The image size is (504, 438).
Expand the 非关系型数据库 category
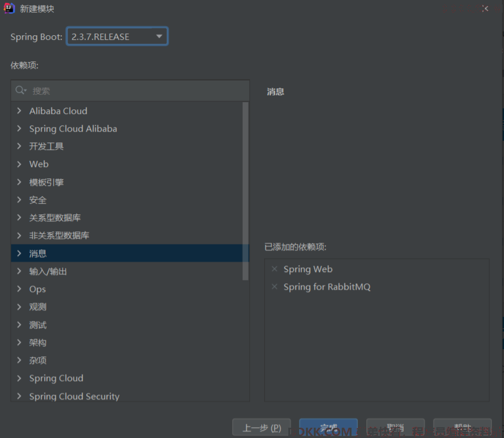coord(19,235)
